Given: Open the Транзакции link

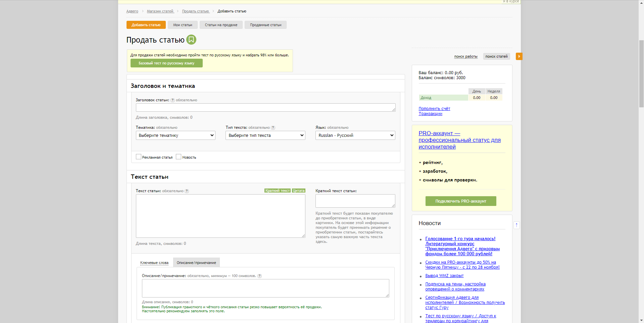Looking at the screenshot, I should (431, 114).
